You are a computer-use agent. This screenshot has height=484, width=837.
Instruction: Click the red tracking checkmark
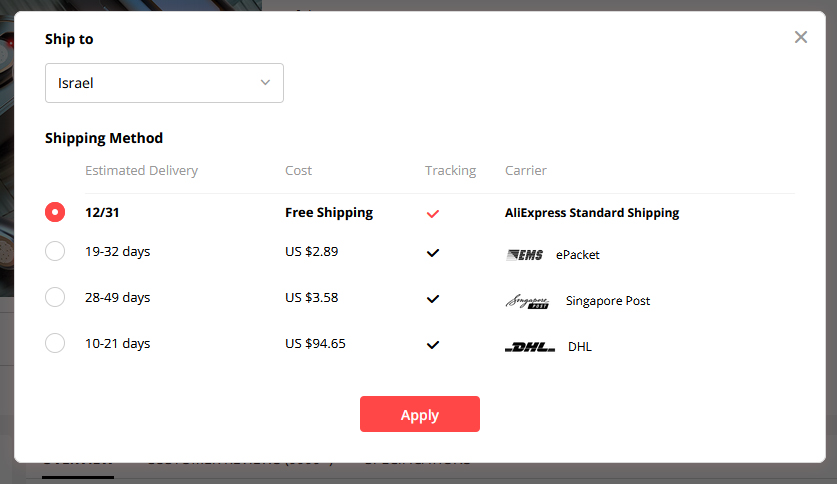(x=433, y=213)
